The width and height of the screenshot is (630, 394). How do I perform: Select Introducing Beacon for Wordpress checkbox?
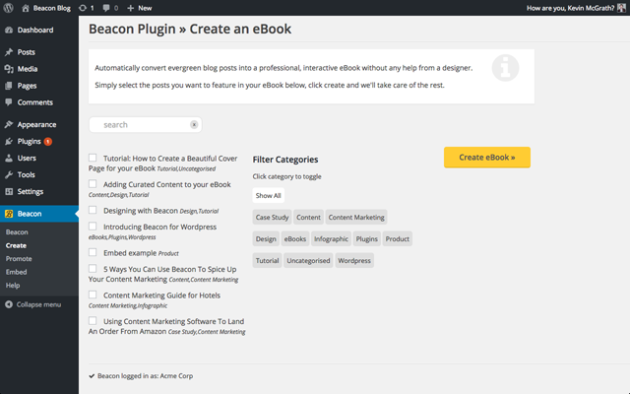[93, 227]
